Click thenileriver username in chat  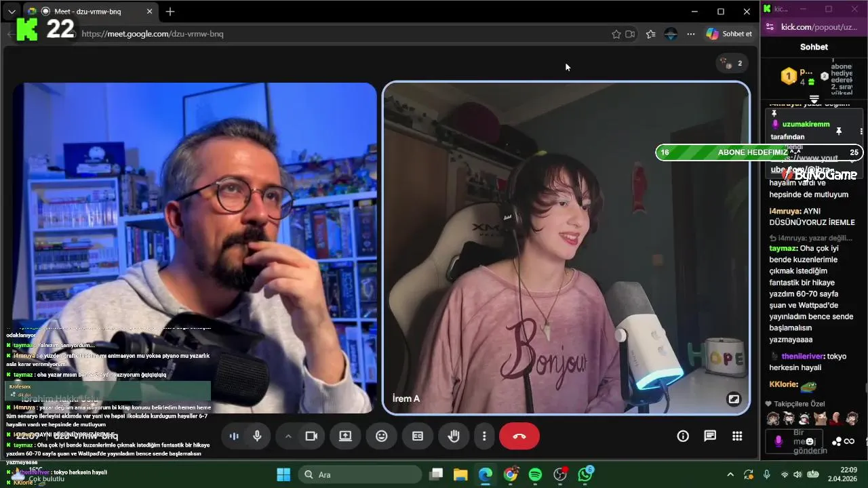click(x=802, y=356)
